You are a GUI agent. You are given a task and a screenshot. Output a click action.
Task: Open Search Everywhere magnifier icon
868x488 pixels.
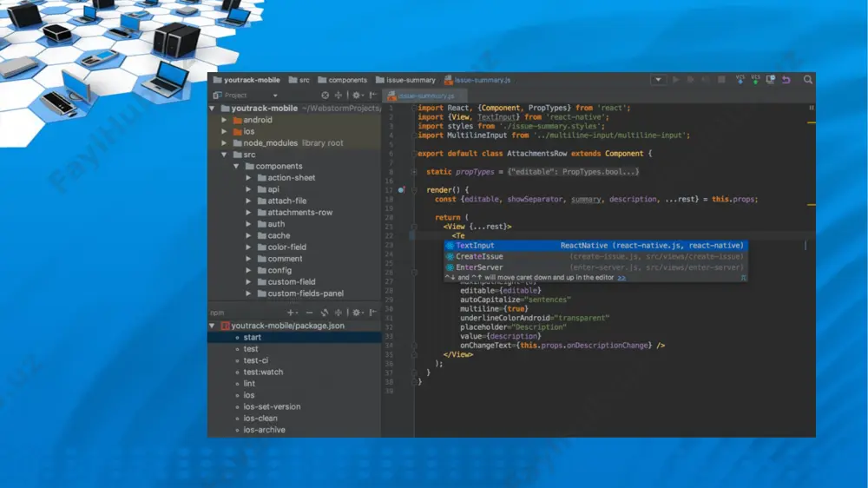[x=808, y=80]
